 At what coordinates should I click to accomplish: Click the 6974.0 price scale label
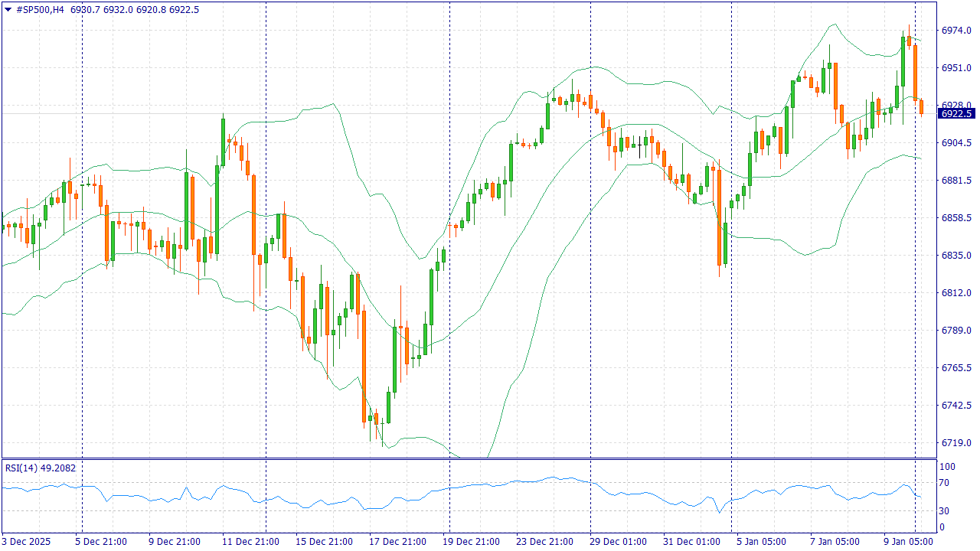[956, 31]
